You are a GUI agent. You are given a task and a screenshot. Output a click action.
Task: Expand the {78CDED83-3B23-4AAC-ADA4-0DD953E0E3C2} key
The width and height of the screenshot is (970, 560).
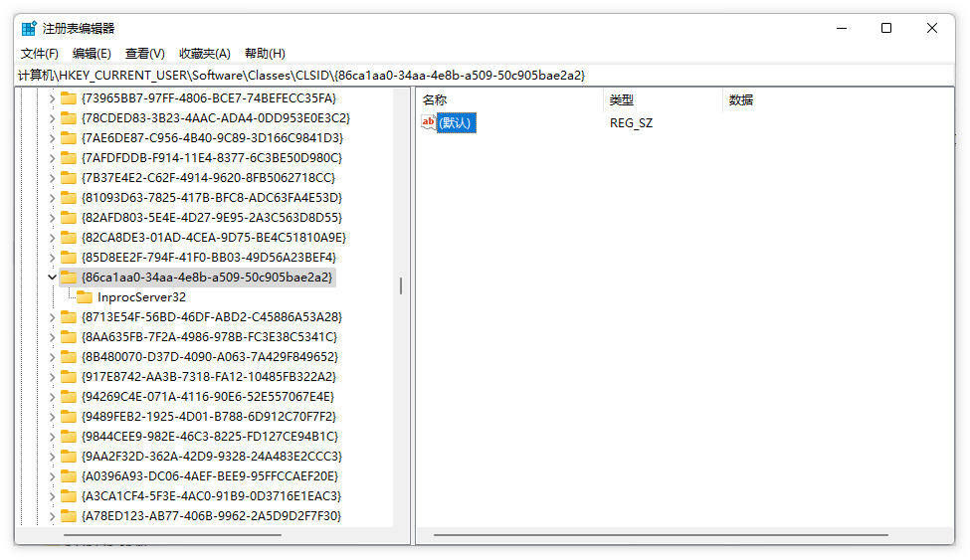[x=52, y=117]
